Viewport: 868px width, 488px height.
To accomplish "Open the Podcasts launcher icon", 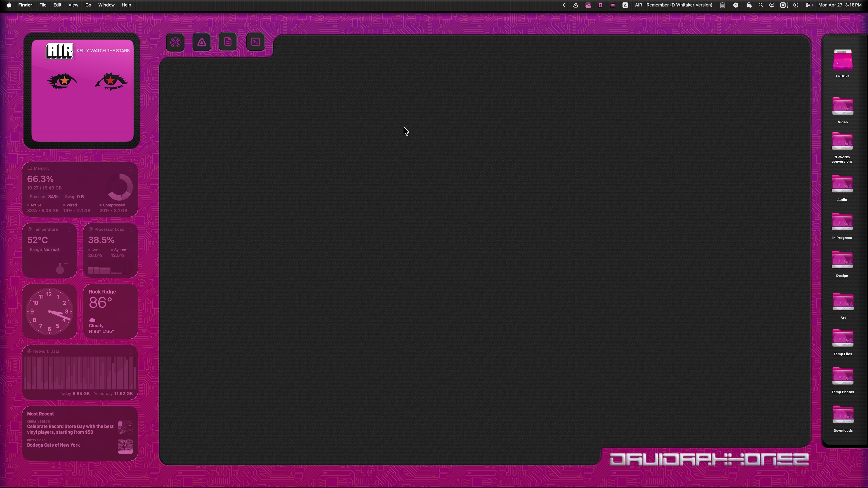I will [x=175, y=42].
